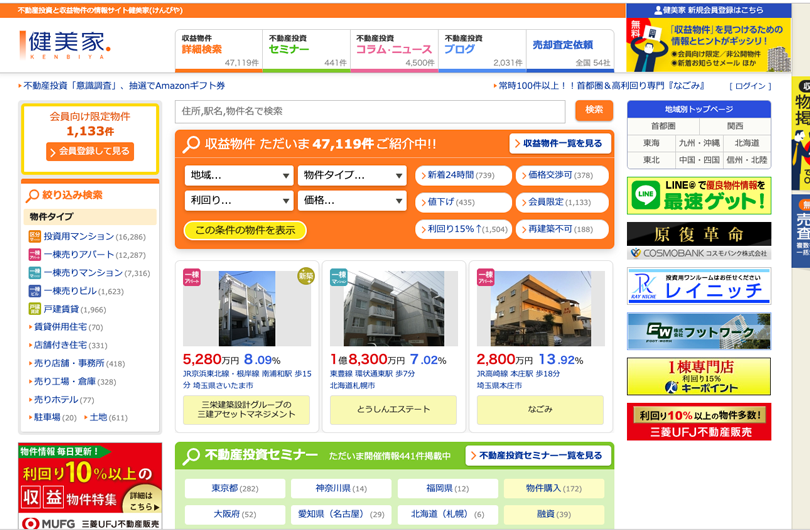Click the 一棟売りビル category icon
Image resolution: width=810 pixels, height=530 pixels.
(35, 291)
